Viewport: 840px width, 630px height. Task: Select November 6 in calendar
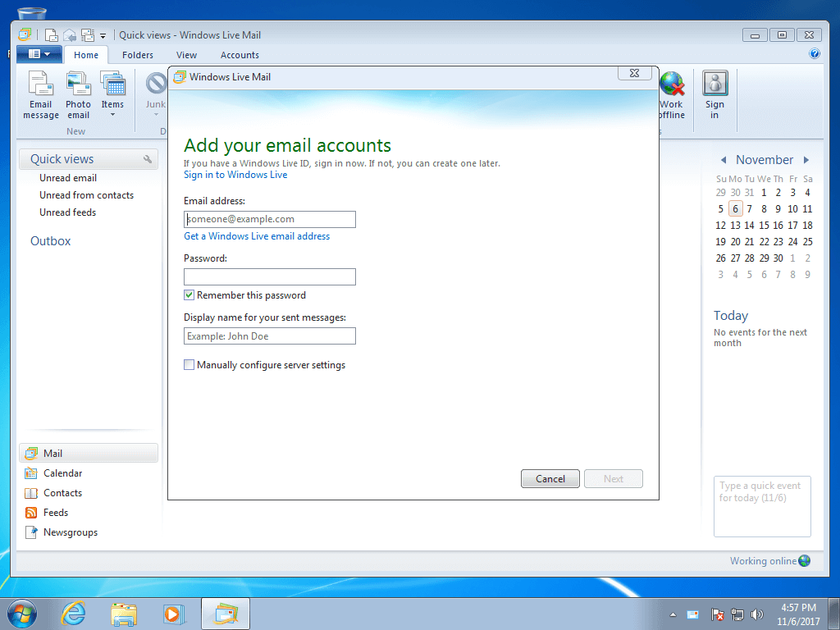[735, 209]
